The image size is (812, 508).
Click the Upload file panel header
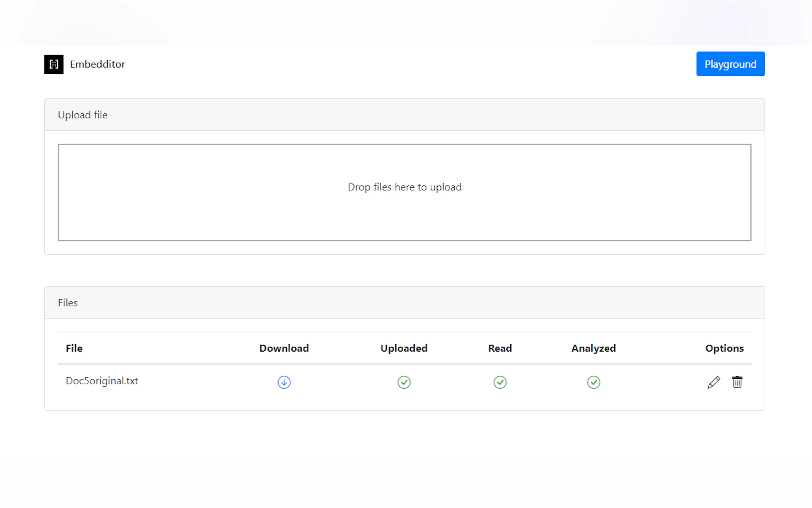coord(82,115)
